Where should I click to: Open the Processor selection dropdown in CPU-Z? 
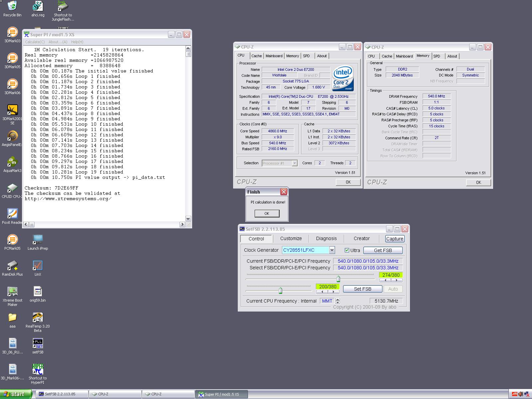click(x=294, y=163)
